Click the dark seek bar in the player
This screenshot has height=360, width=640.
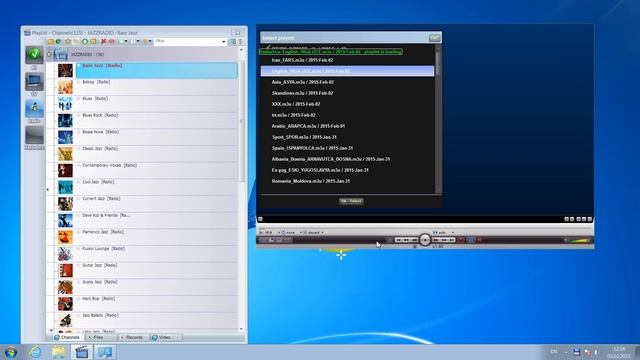click(x=339, y=240)
